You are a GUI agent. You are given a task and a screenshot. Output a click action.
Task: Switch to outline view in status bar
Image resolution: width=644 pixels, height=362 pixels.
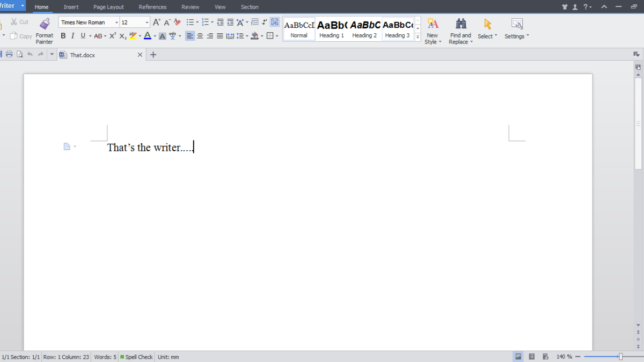coord(532,357)
